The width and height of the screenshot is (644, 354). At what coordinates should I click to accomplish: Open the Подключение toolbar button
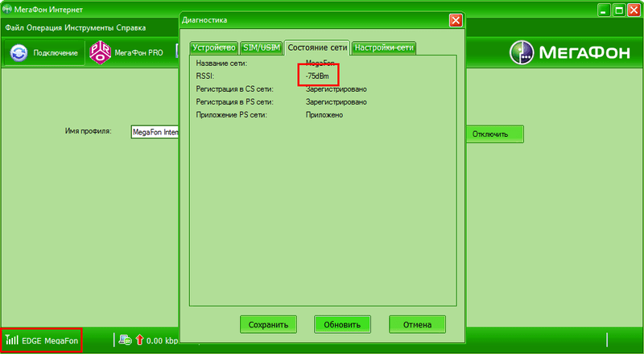[x=44, y=52]
